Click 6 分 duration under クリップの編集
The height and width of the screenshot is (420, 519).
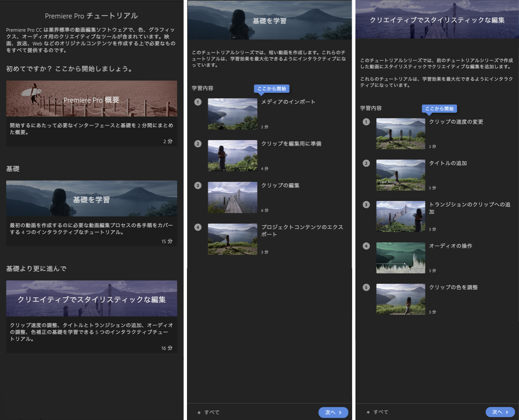265,210
